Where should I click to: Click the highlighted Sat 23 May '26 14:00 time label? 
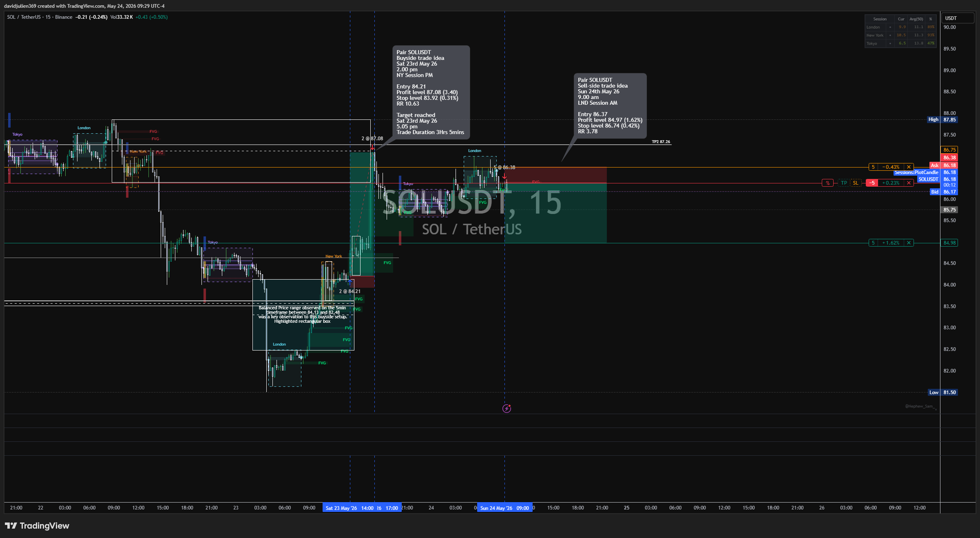point(350,508)
